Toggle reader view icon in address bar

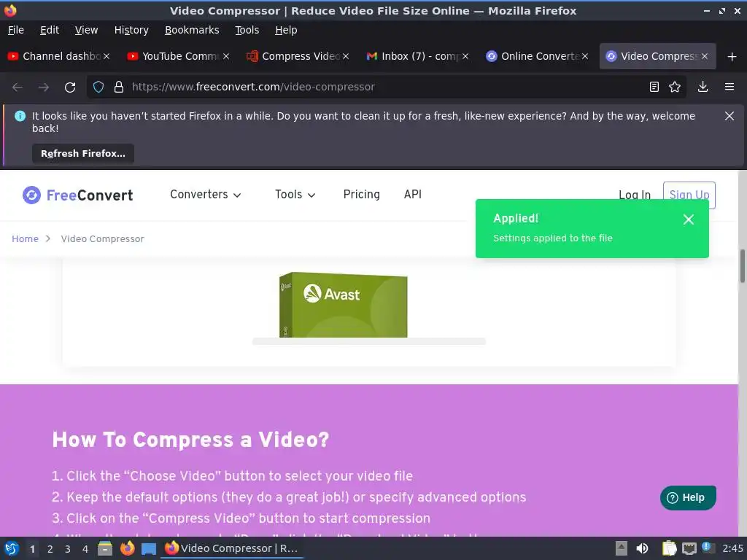[x=654, y=87]
